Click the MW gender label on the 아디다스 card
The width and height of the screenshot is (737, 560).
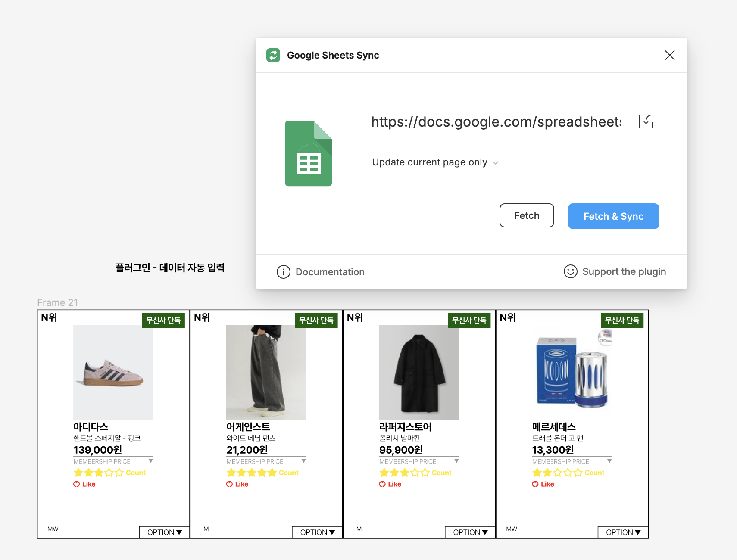coord(53,529)
